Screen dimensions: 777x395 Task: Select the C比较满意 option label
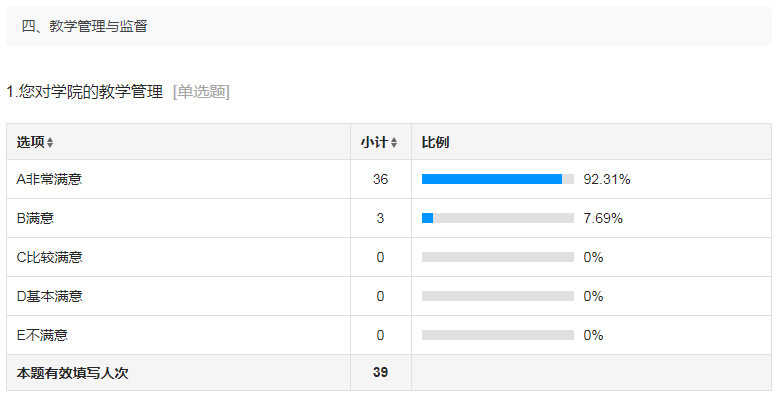49,257
